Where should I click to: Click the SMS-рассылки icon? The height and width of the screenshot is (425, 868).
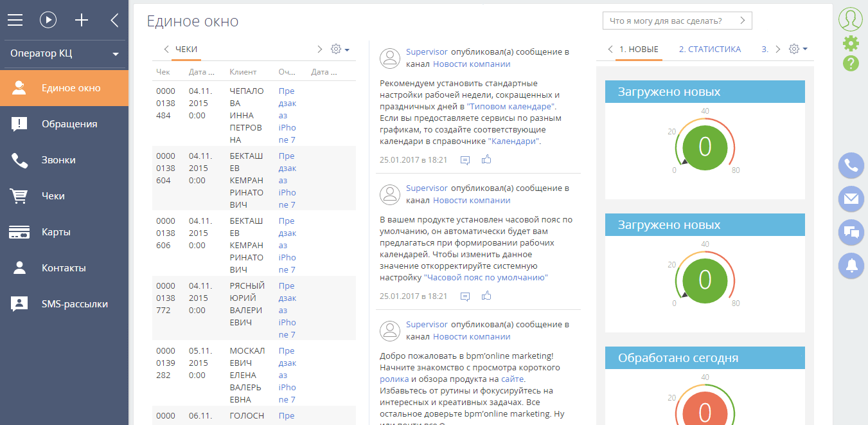[19, 304]
